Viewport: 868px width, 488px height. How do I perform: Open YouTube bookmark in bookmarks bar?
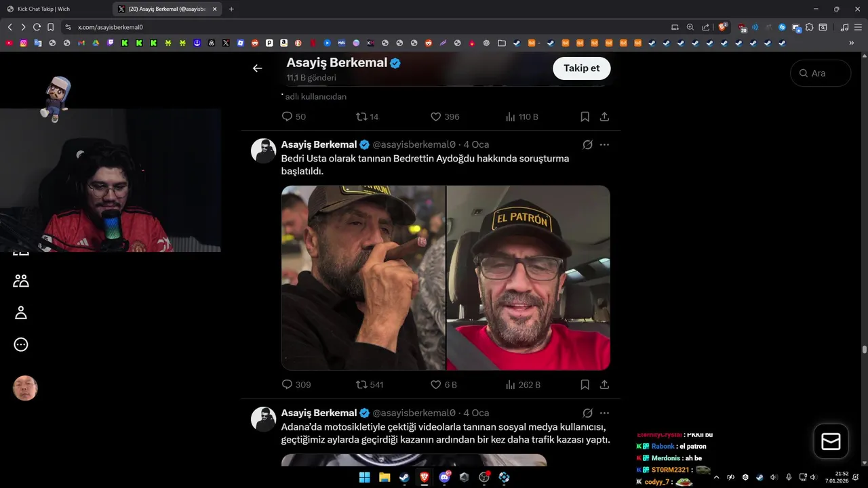pyautogui.click(x=9, y=43)
